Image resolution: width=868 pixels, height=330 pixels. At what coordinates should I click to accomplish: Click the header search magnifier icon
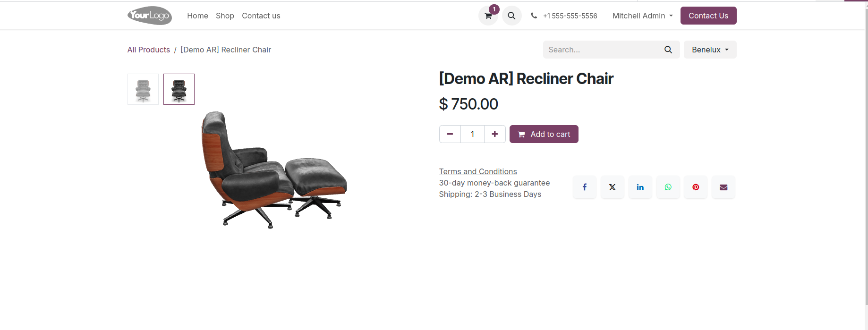pos(511,16)
